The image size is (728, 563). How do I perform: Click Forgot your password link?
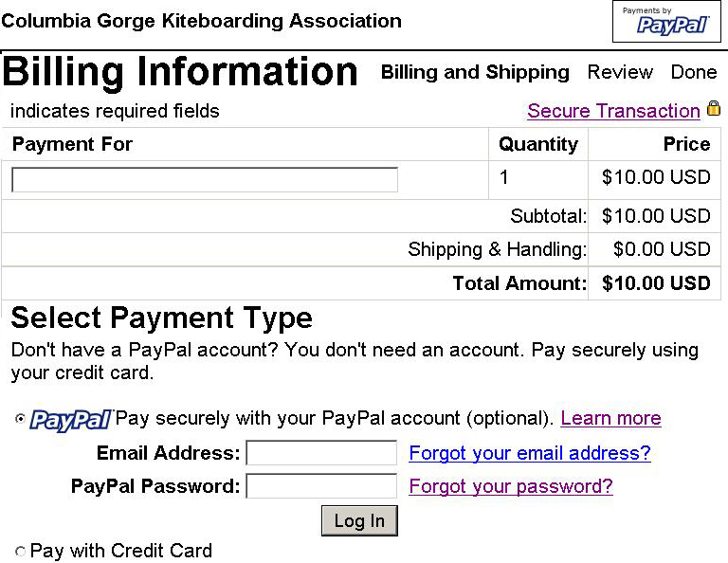click(x=511, y=486)
